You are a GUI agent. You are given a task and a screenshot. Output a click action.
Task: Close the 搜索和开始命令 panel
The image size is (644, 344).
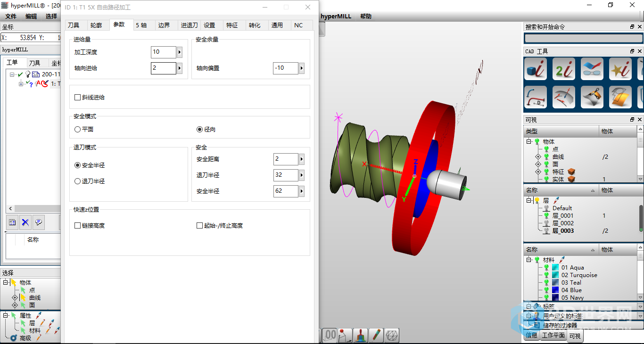click(640, 27)
